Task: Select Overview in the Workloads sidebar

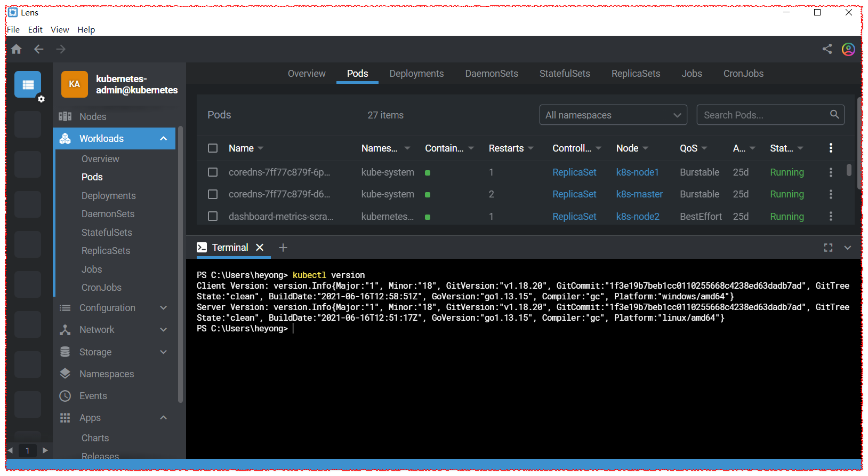Action: (x=100, y=159)
